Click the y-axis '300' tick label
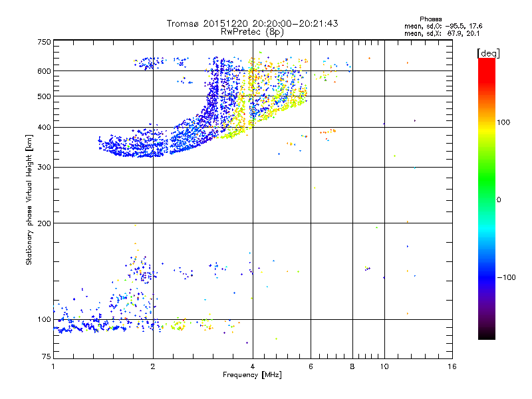Screen dimensions: 532x399 [44, 167]
